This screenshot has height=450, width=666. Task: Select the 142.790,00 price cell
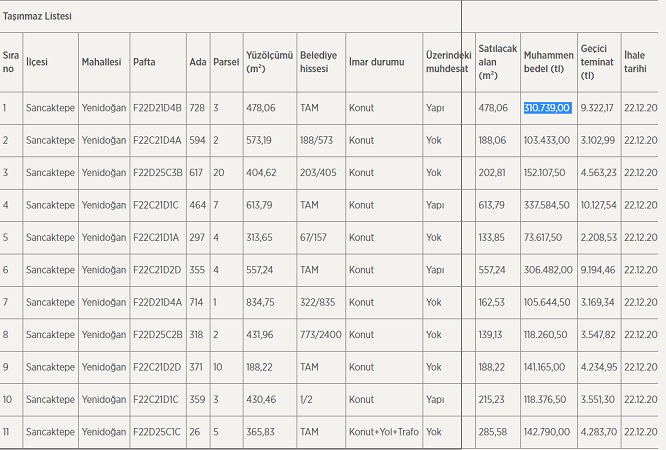click(x=546, y=432)
